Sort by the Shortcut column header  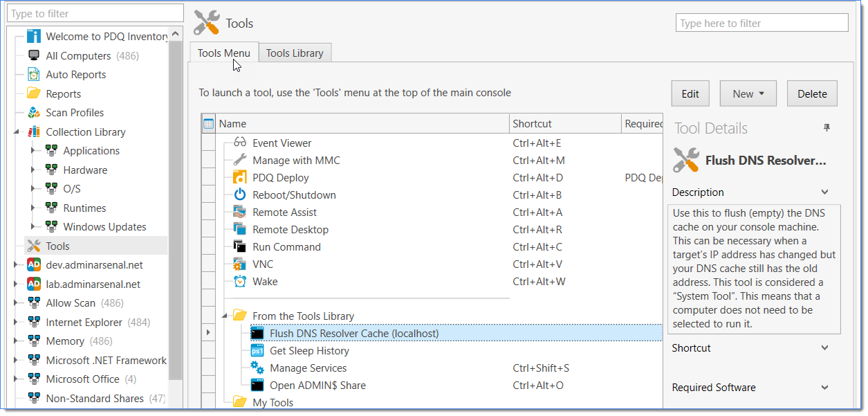coord(565,124)
